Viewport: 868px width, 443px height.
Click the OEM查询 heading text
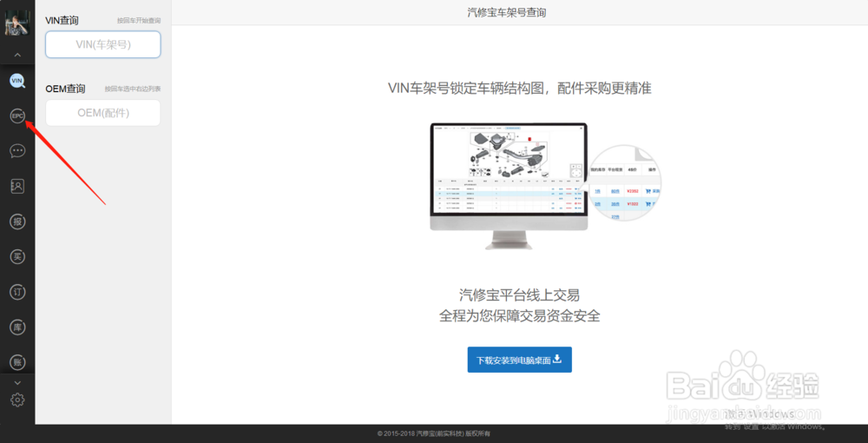point(65,89)
